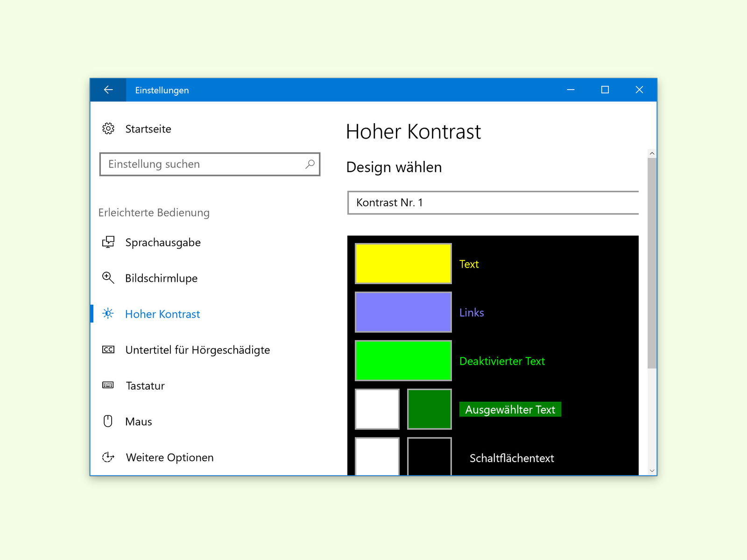Click the Weitere Optionen icon
Screen dimensions: 747x560
(x=108, y=457)
